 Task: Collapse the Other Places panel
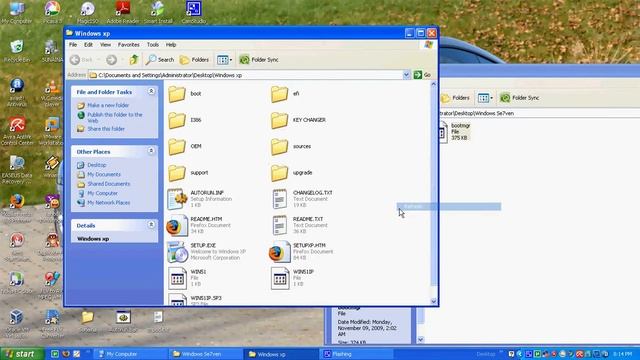(x=151, y=151)
